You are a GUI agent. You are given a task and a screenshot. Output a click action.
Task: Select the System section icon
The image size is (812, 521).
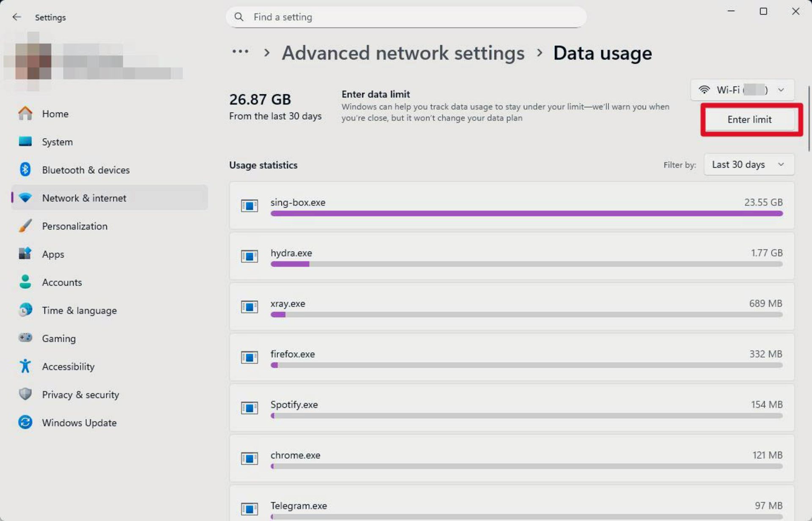tap(25, 142)
